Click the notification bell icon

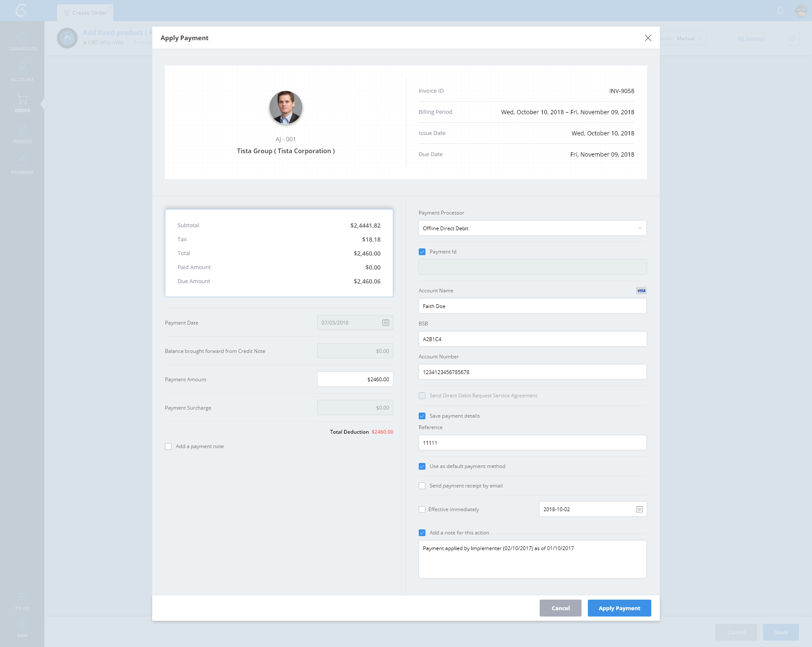(780, 11)
